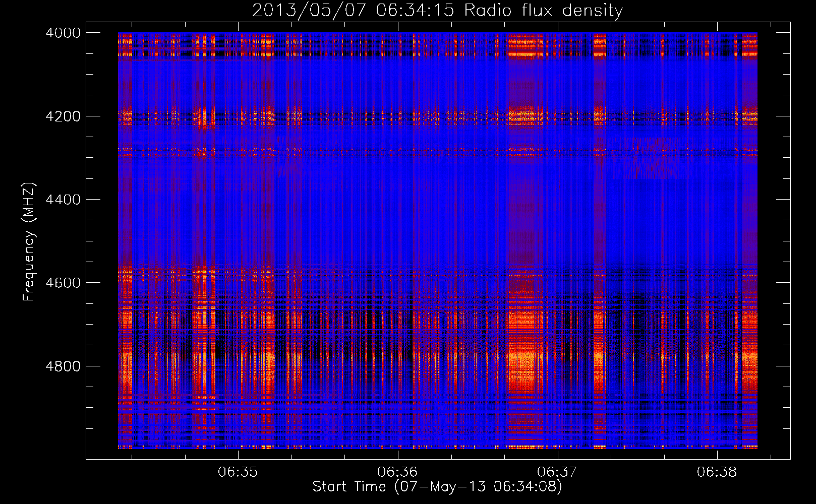Click the 4800 frequency tick label
Screen dimensions: 816x504
(63, 366)
